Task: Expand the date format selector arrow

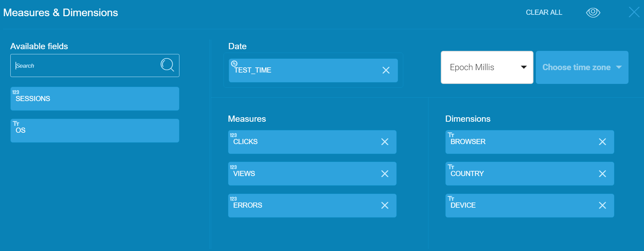Action: (x=524, y=67)
